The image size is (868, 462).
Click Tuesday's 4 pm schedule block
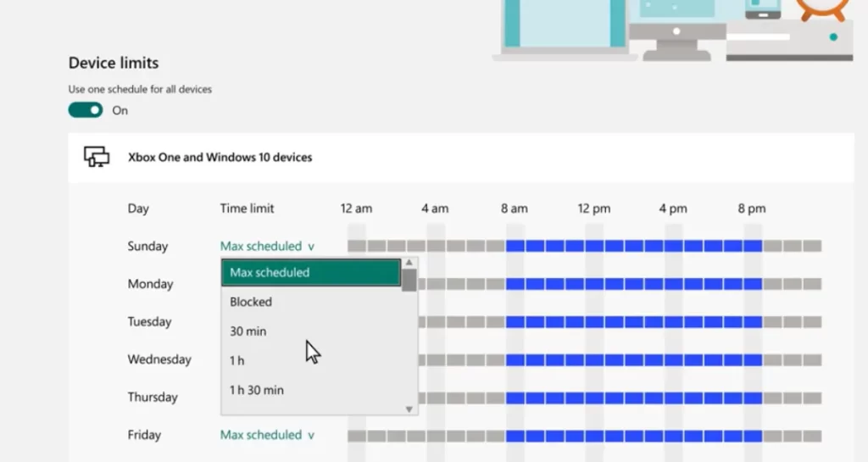click(673, 321)
